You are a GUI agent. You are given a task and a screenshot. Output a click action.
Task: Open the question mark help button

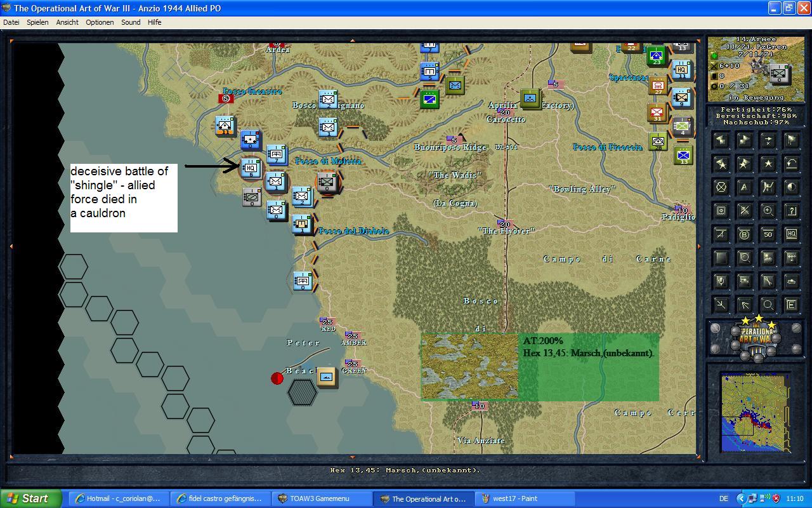click(x=792, y=211)
